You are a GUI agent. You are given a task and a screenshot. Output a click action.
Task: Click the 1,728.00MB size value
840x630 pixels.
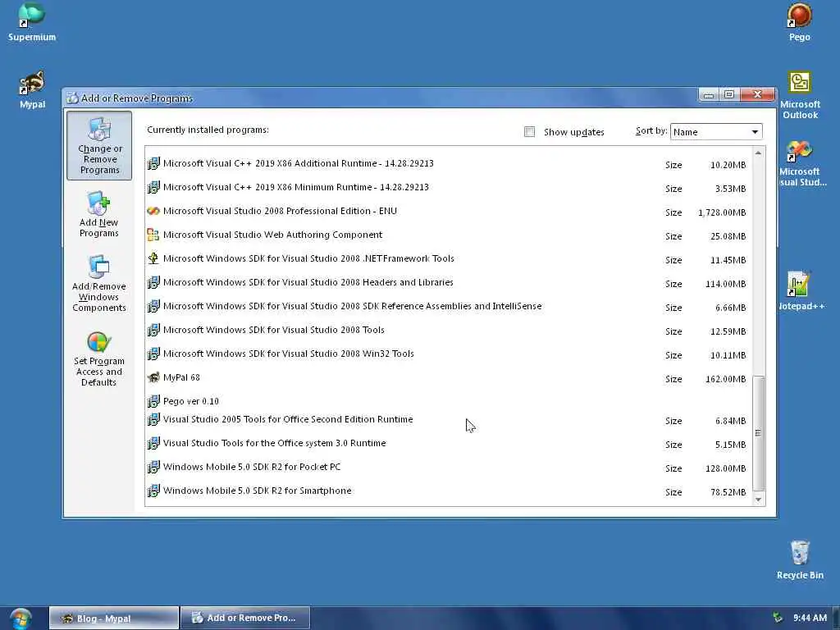(722, 212)
